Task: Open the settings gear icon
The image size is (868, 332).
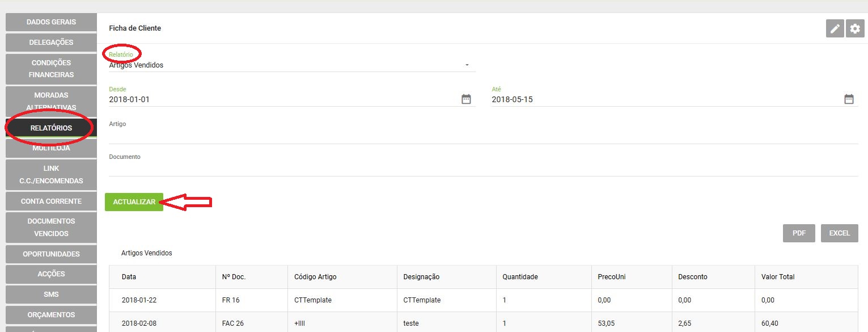Action: (855, 29)
